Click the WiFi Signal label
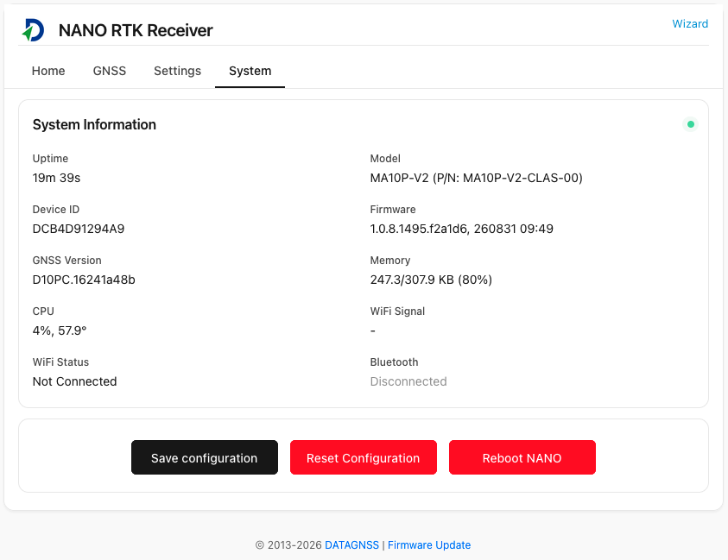 tap(397, 311)
